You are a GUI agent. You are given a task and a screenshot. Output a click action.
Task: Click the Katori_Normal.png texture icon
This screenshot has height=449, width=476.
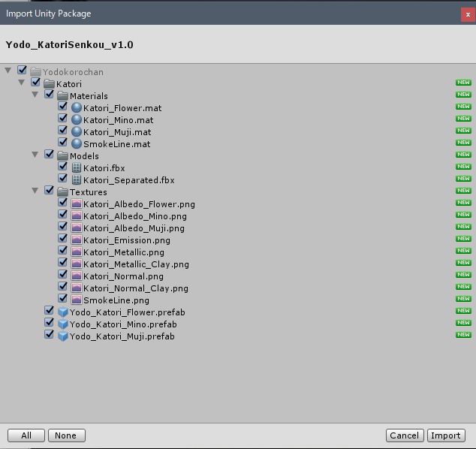coord(77,276)
